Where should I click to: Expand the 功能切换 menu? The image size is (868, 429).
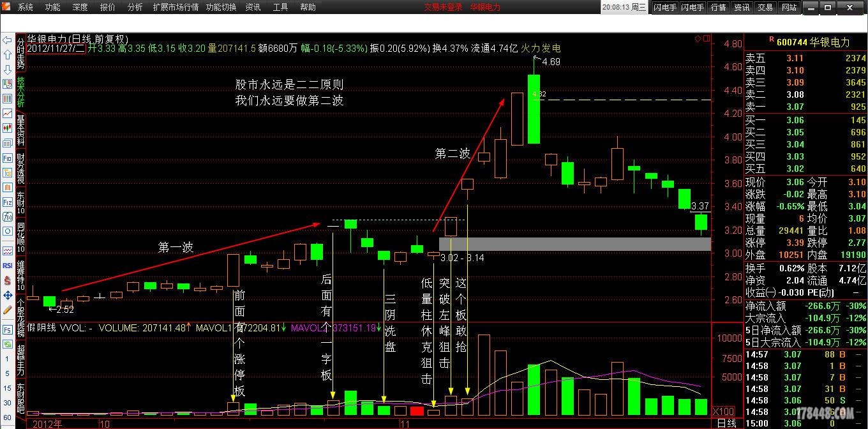[x=221, y=7]
